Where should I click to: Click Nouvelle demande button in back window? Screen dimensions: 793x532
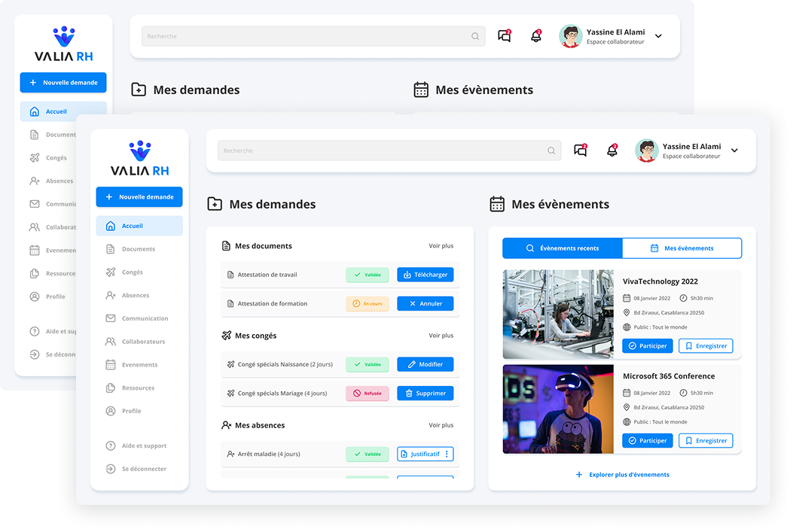tap(63, 82)
